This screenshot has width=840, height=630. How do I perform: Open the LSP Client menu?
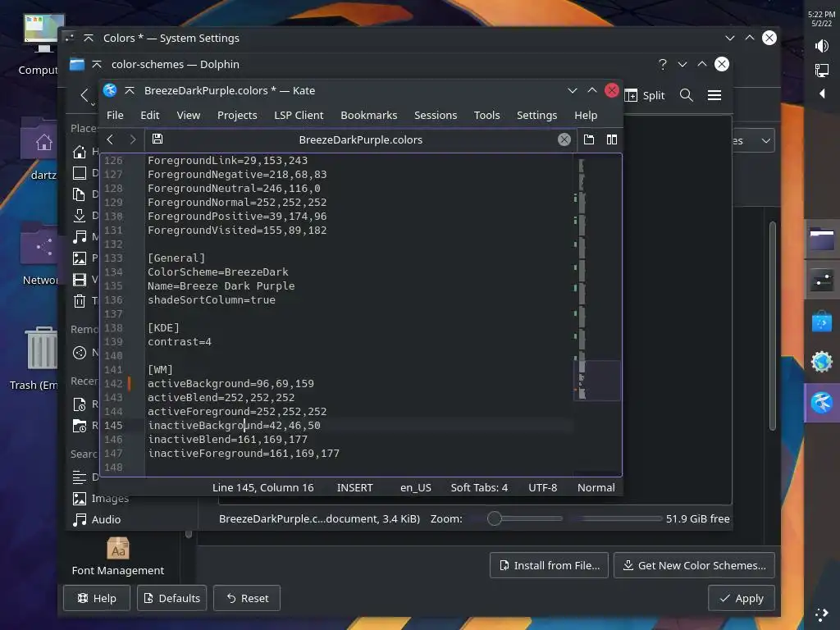pos(299,115)
